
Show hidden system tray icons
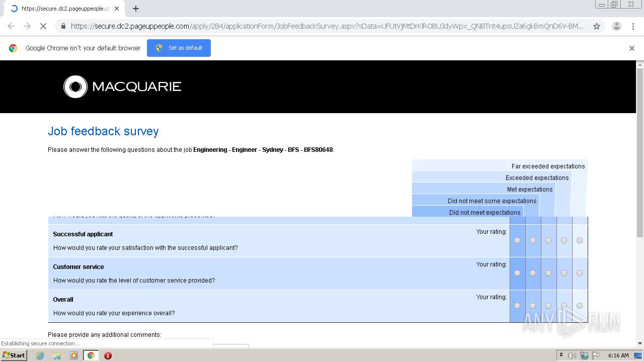pos(561,355)
